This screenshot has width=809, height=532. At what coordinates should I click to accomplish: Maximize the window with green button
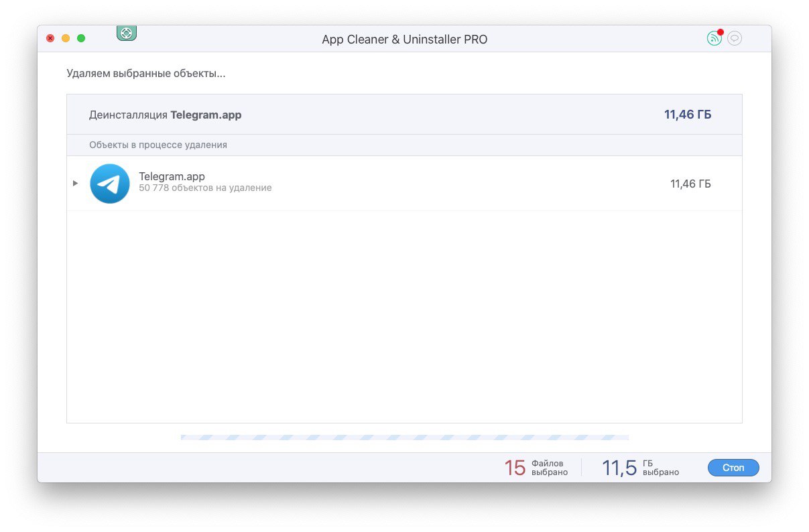(x=81, y=38)
